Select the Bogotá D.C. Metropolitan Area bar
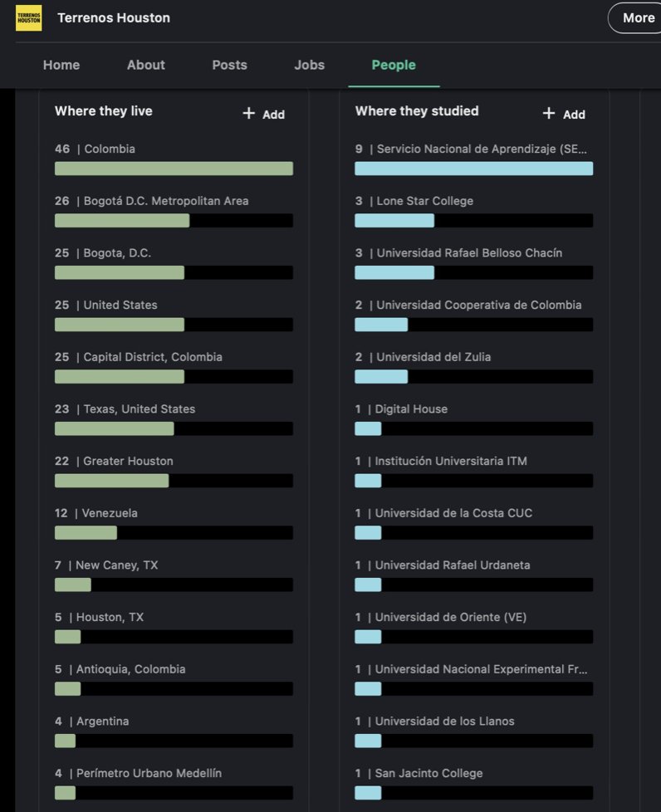This screenshot has width=661, height=812. [174, 220]
